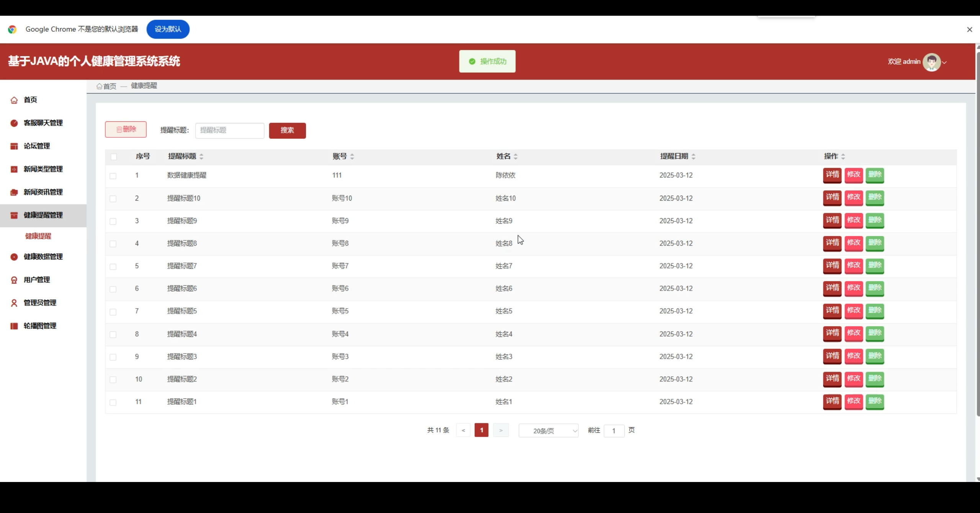This screenshot has width=980, height=513.
Task: Open 用户管理 via its icon
Action: coord(14,280)
